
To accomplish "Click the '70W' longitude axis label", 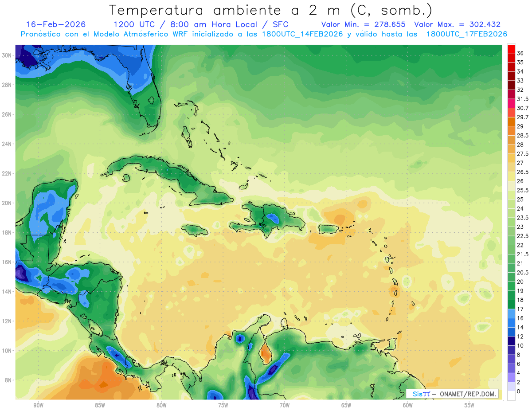I will [x=285, y=406].
